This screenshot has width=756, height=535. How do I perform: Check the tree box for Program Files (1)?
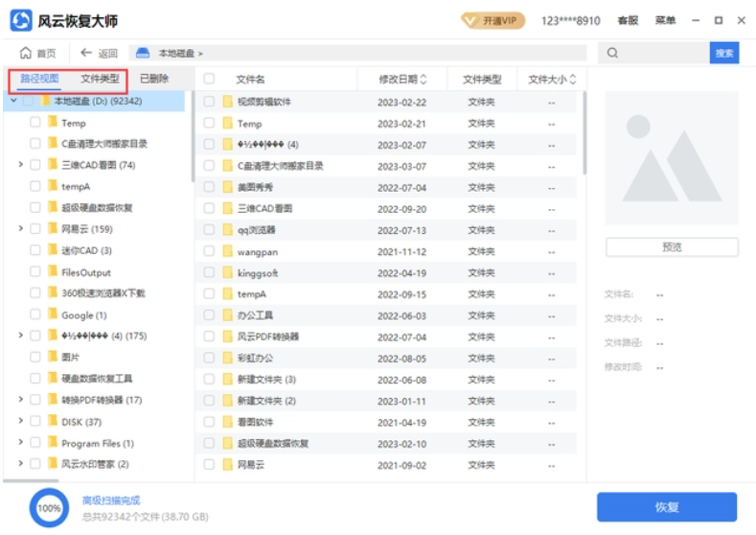click(x=35, y=442)
